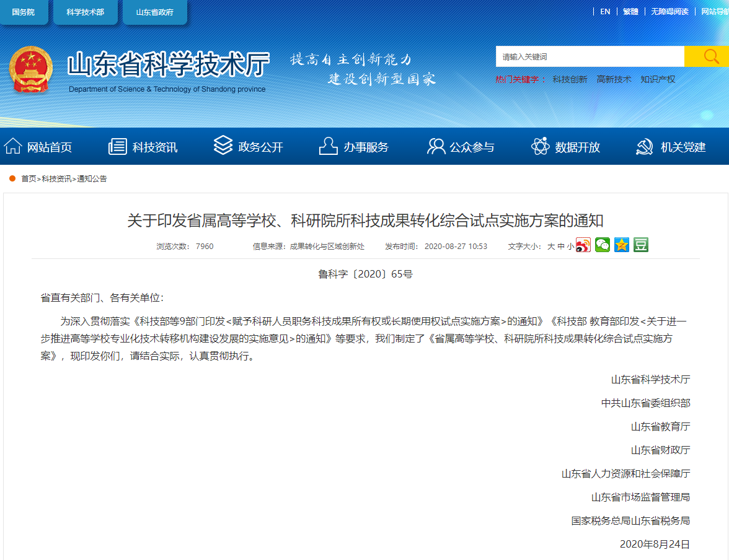729x560 pixels.
Task: Switch site language to EN
Action: (x=605, y=12)
